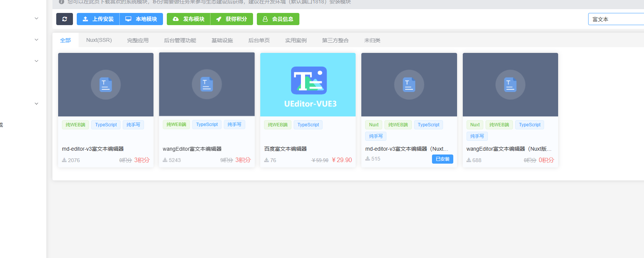
Task: Switch to the 第三方整合 tab
Action: tap(335, 40)
